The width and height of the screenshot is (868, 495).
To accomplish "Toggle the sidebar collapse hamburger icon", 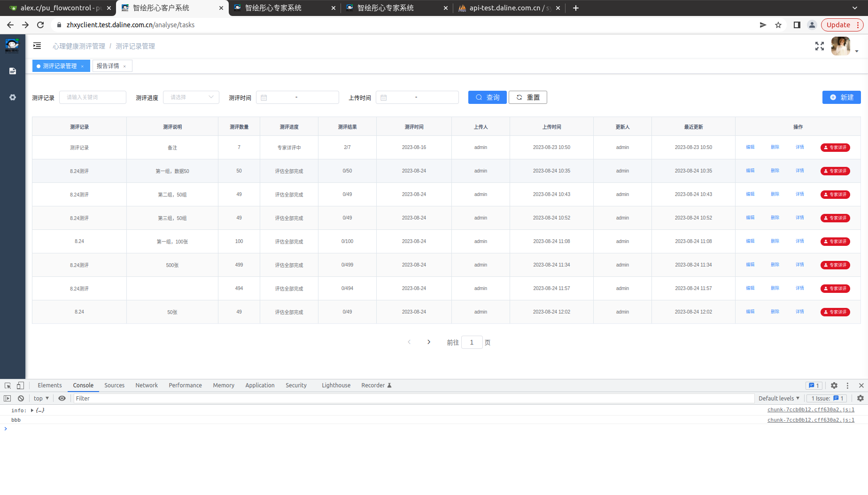I will [x=37, y=46].
